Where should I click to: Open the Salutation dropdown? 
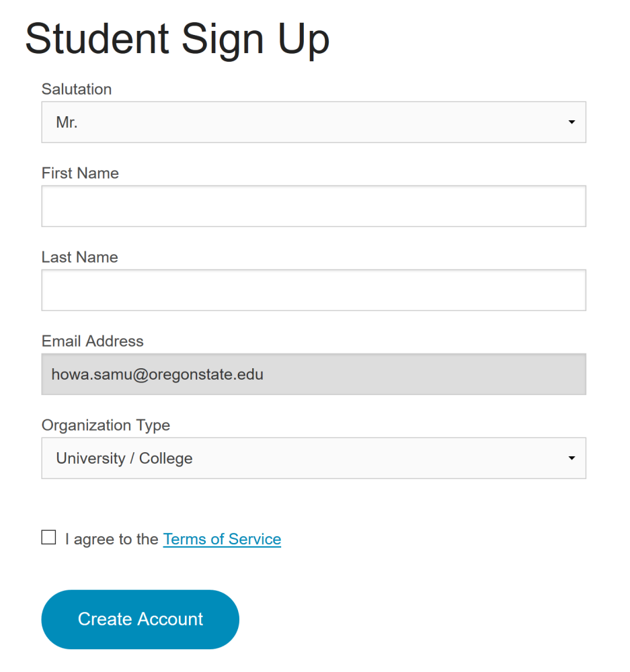point(313,122)
